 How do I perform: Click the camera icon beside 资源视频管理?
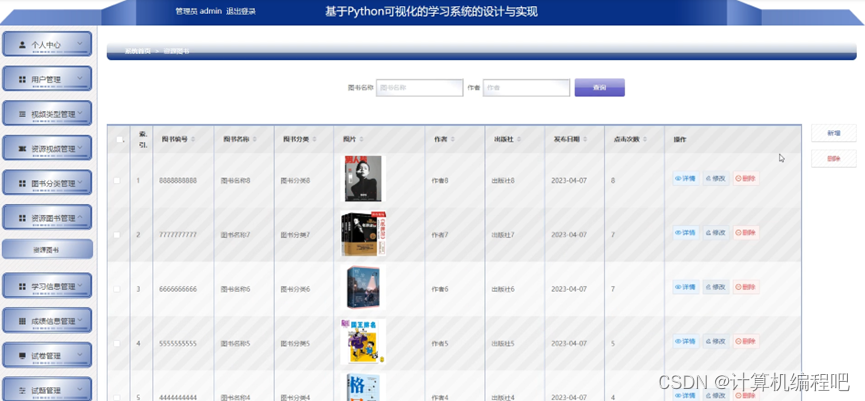(x=22, y=149)
